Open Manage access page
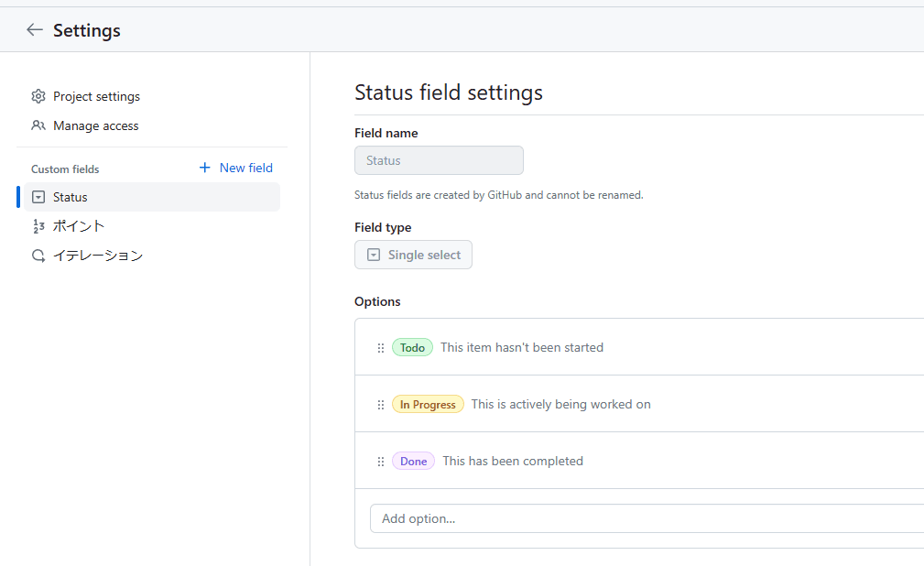Screen dimensions: 924x566 pos(95,125)
